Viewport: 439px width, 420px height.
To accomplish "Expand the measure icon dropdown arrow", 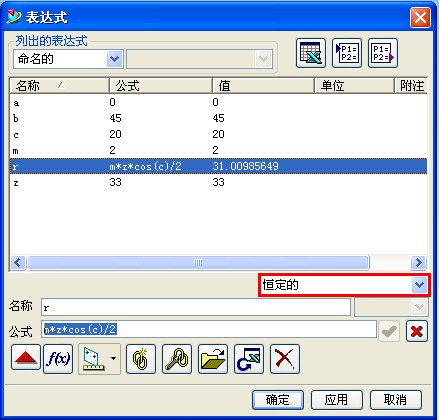I will 114,359.
